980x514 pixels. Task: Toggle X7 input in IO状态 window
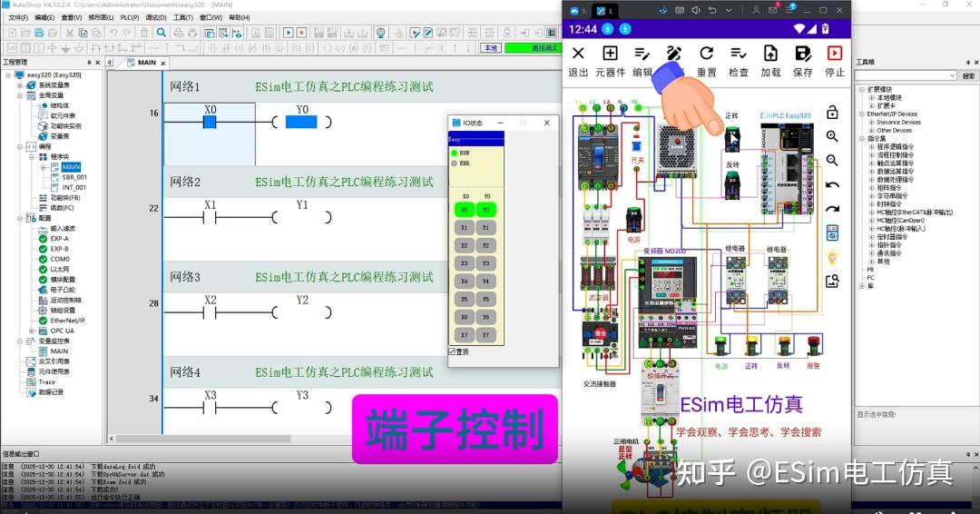pyautogui.click(x=465, y=335)
